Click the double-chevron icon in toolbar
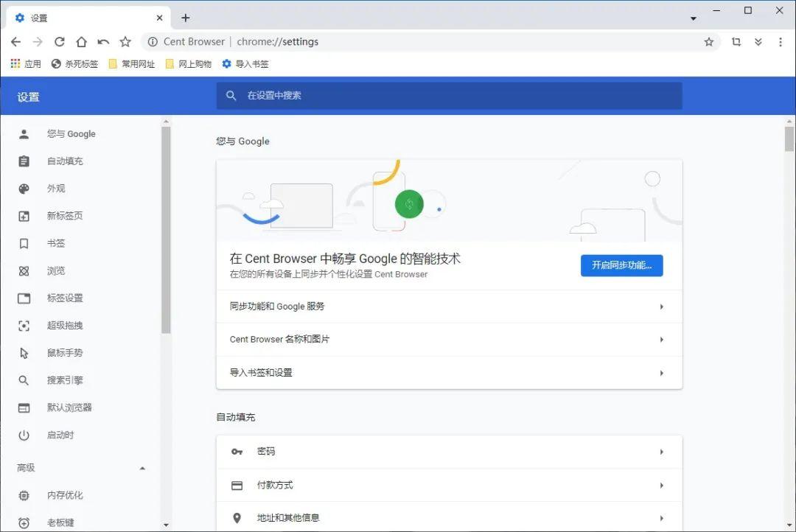Viewport: 796px width, 532px height. (x=758, y=41)
